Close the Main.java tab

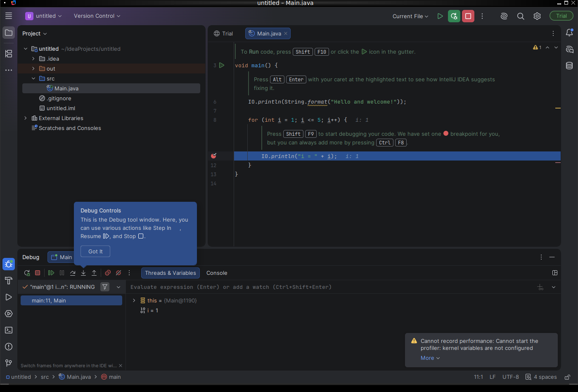pyautogui.click(x=286, y=33)
